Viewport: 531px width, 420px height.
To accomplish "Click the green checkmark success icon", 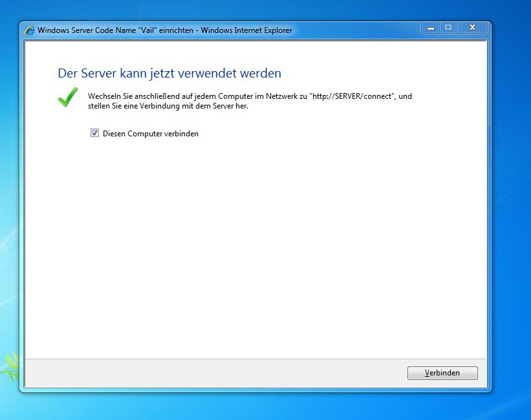I will 68,97.
